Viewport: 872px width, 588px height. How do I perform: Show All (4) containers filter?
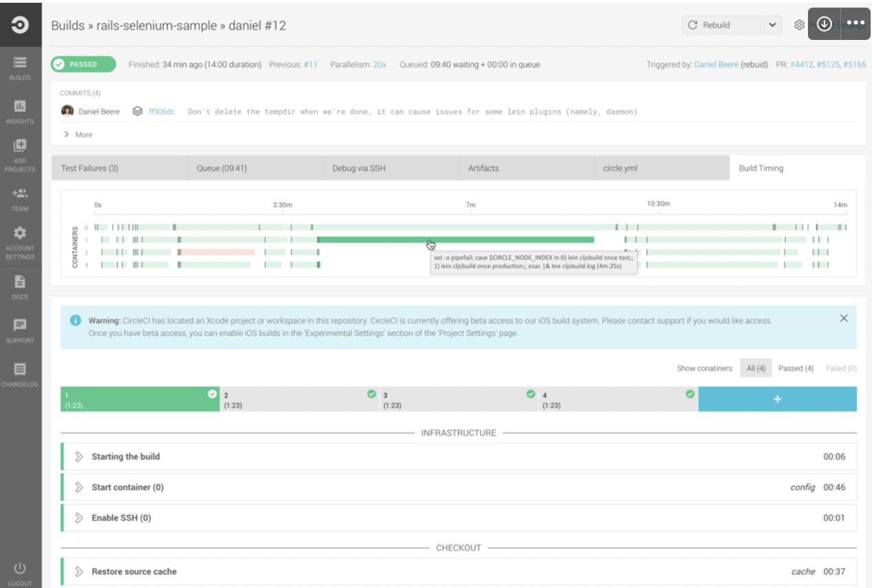coord(756,368)
